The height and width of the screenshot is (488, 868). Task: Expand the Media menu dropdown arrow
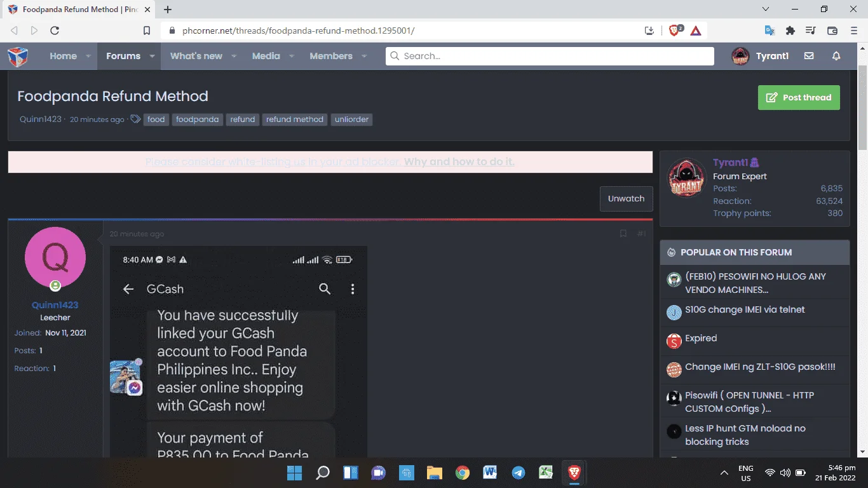tap(292, 56)
